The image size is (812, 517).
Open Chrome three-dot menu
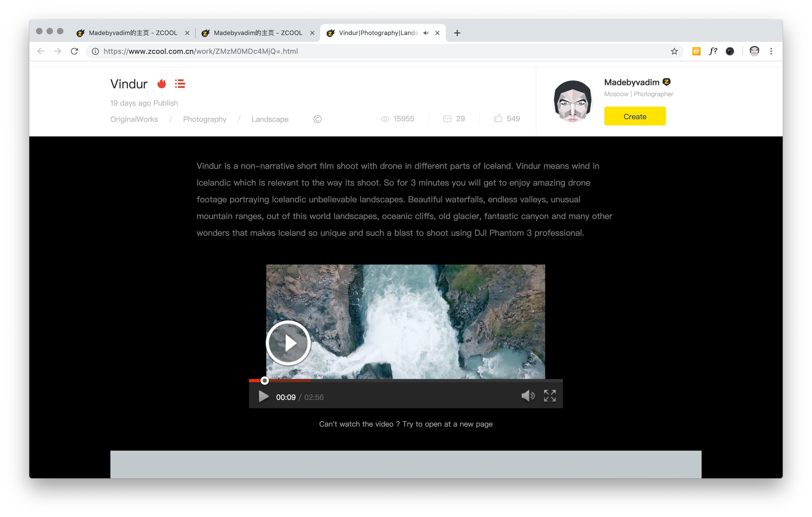pyautogui.click(x=771, y=51)
